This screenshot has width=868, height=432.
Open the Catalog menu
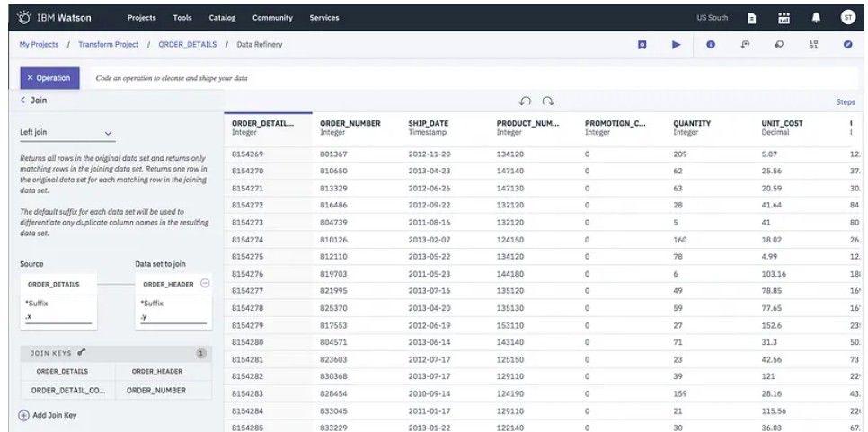pos(222,18)
